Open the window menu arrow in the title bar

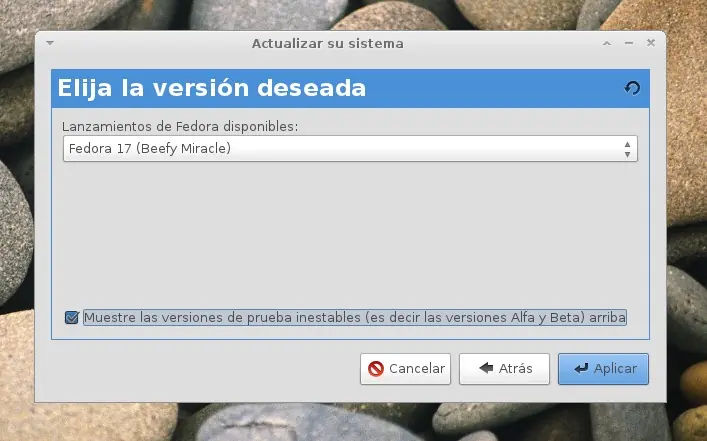[x=50, y=43]
